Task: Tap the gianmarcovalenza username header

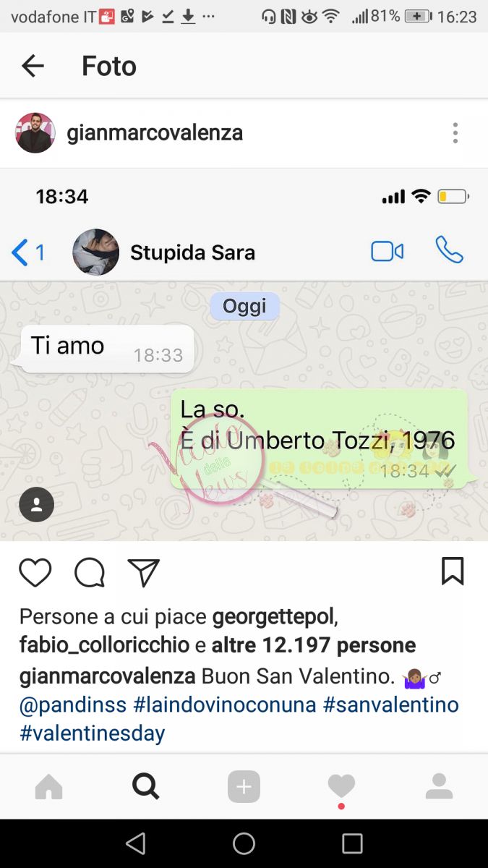Action: [x=155, y=133]
